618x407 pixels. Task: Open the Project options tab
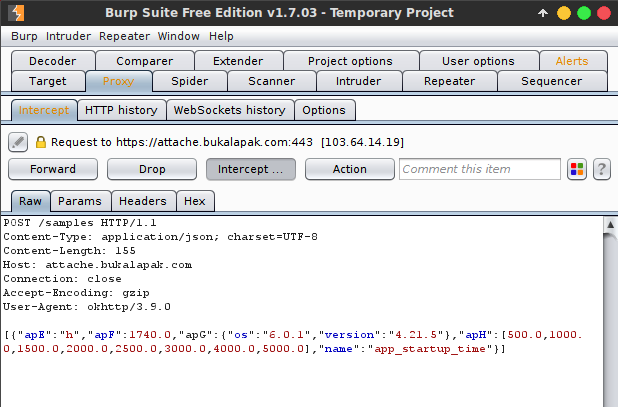click(350, 61)
